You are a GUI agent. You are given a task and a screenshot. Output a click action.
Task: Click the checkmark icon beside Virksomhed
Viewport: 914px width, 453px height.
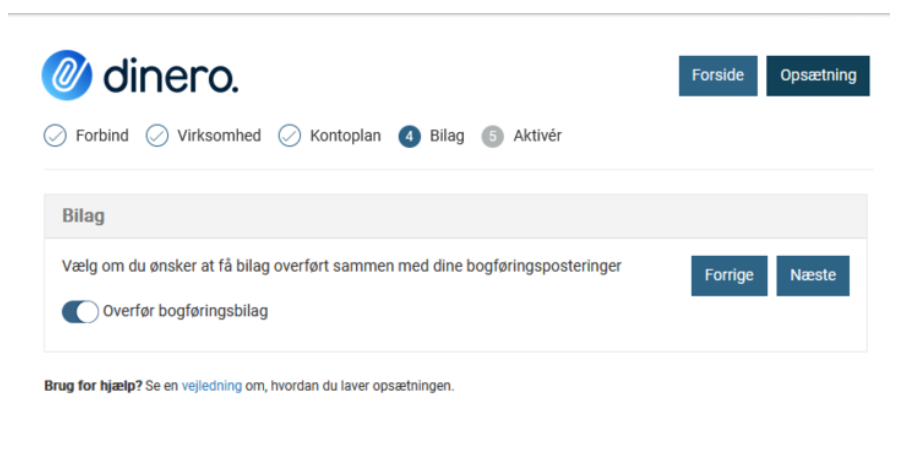157,136
